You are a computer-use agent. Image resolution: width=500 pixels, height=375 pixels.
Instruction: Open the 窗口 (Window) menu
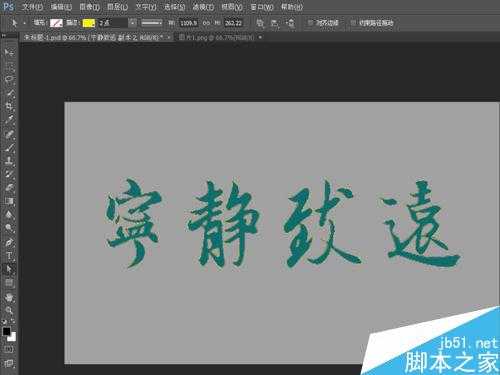(262, 7)
